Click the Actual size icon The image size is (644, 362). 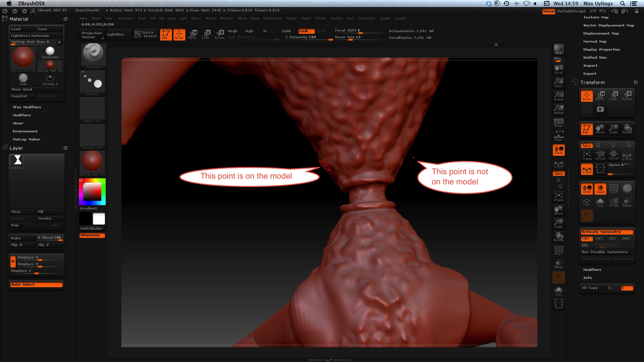[558, 96]
